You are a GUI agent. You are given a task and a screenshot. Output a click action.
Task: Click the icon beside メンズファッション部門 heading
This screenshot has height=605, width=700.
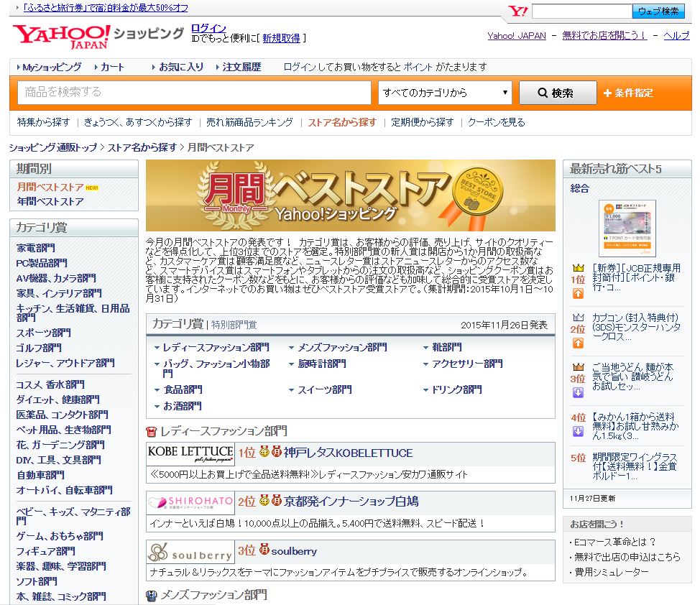152,596
